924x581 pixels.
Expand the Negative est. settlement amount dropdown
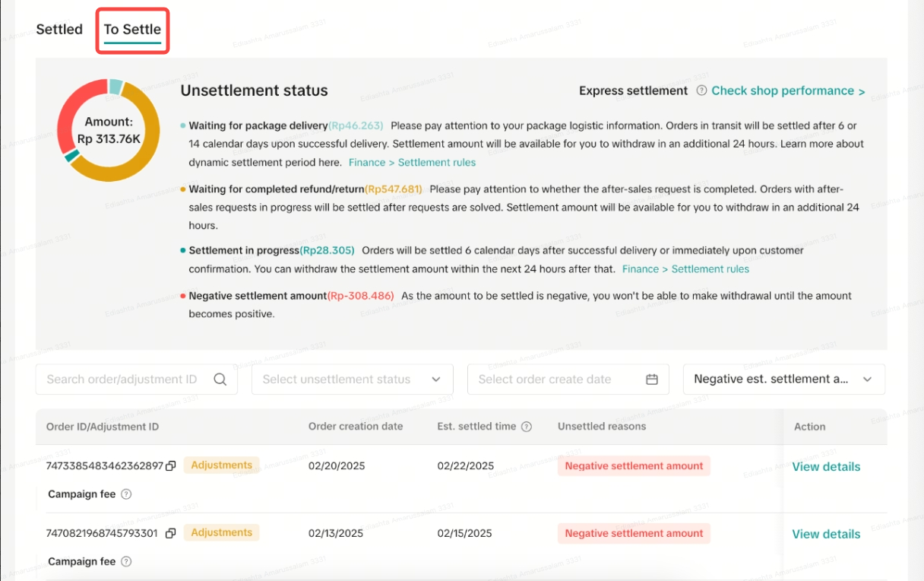(x=783, y=379)
